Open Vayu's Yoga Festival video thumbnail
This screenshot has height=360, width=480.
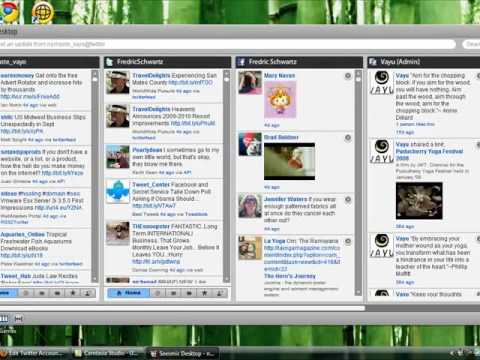tap(419, 201)
